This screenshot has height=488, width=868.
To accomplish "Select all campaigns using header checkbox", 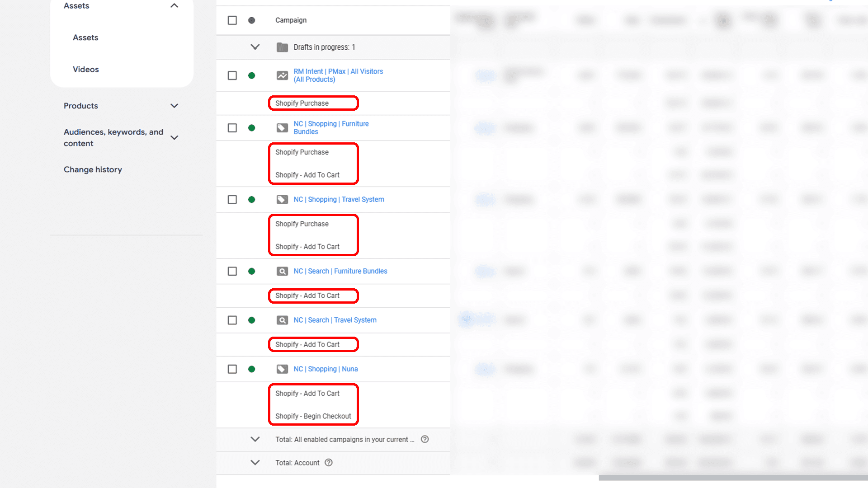I will tap(232, 20).
